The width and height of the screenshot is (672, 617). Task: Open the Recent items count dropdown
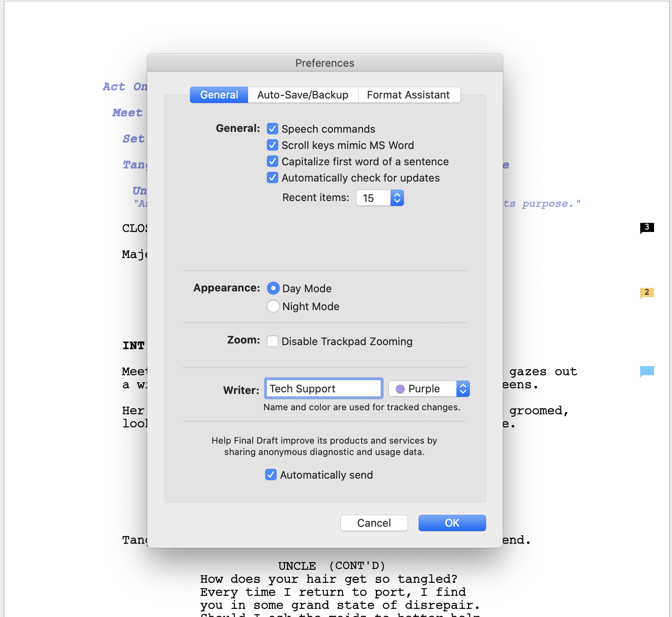click(397, 198)
